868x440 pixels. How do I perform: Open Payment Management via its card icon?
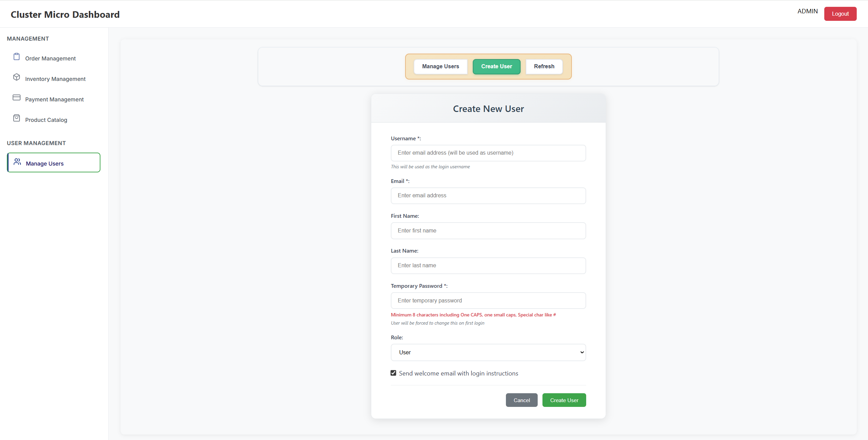point(16,98)
